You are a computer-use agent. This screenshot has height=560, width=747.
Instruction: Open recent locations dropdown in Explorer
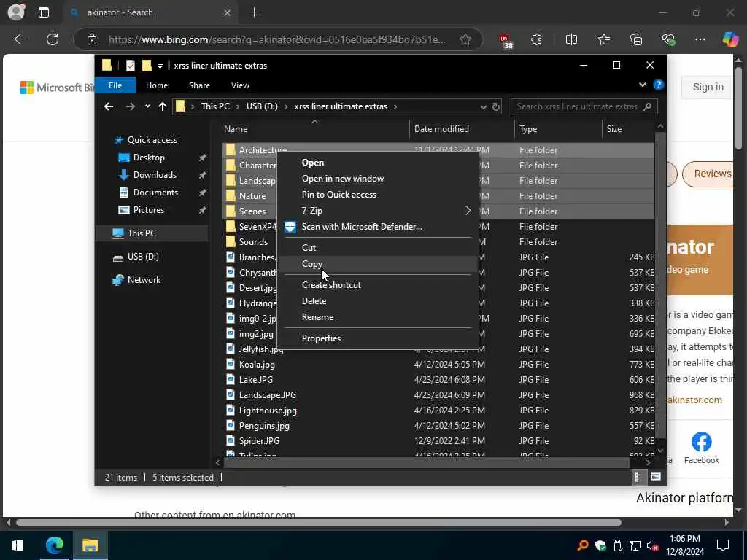(147, 106)
